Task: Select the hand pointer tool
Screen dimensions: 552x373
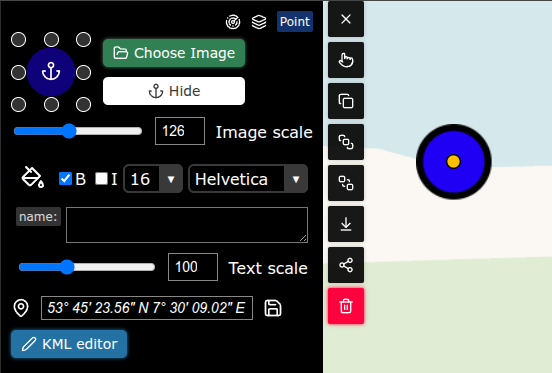Action: (346, 60)
